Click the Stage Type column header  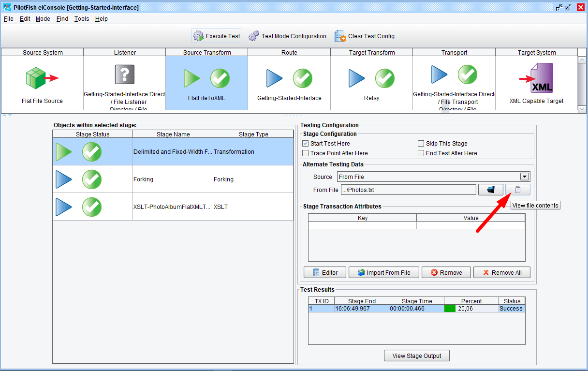pyautogui.click(x=253, y=134)
